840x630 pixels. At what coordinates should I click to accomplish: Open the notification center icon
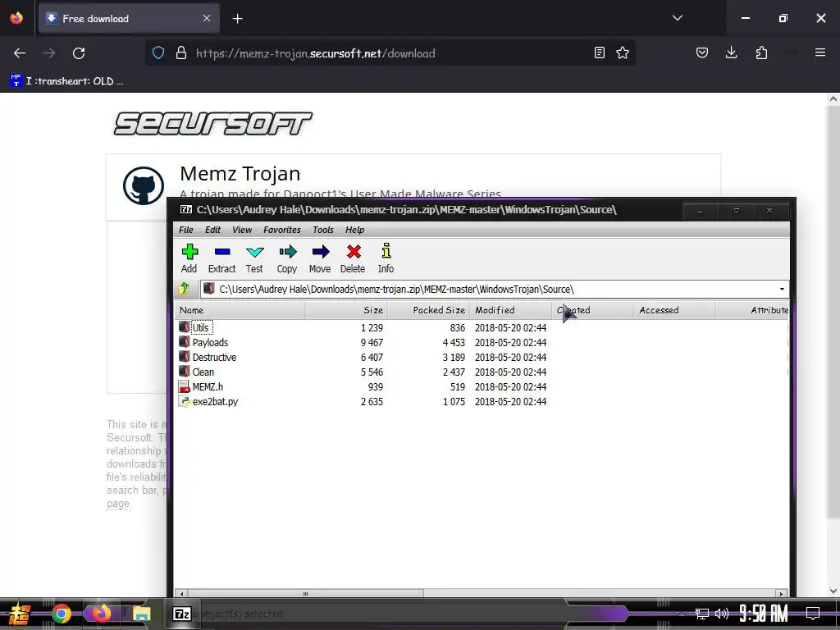[813, 614]
